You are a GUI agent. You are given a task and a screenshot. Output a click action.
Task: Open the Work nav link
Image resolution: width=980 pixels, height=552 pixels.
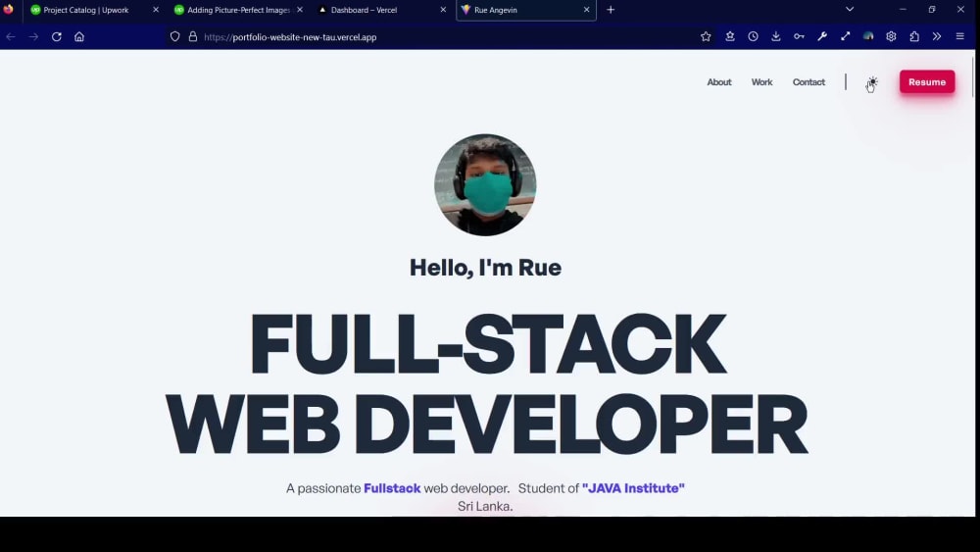coord(761,82)
